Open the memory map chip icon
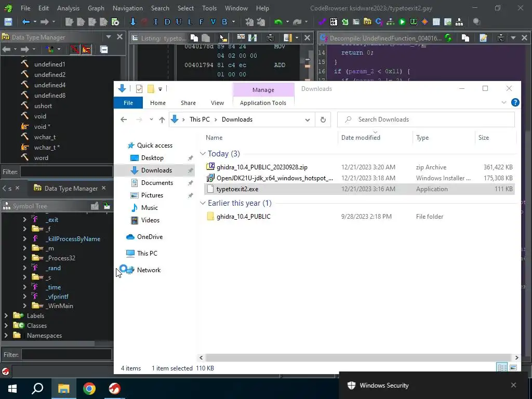Viewport: 532px width, 399px height. click(414, 22)
